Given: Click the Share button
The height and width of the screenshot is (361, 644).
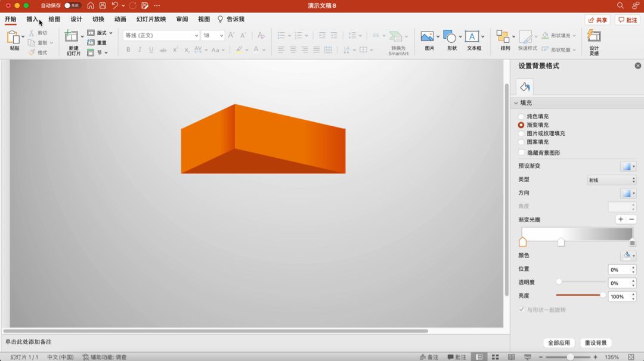Looking at the screenshot, I should (x=597, y=20).
